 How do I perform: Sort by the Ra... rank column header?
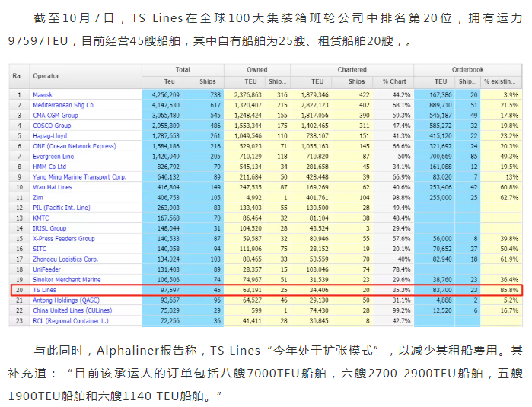click(19, 76)
